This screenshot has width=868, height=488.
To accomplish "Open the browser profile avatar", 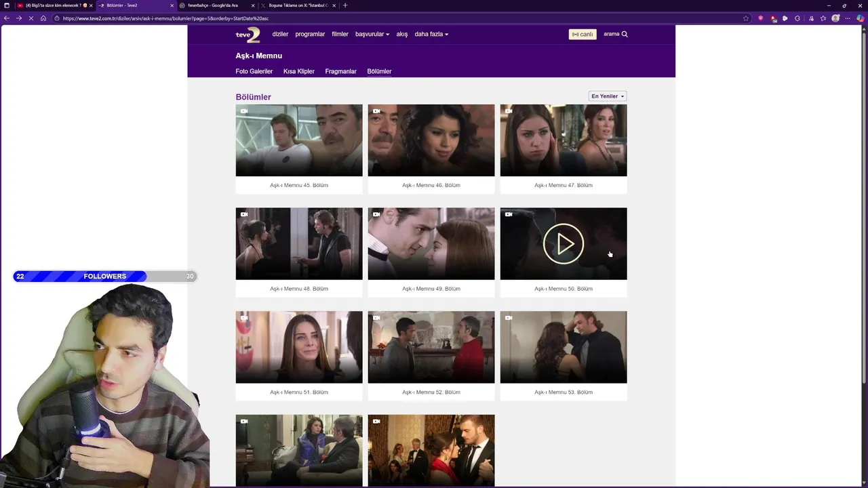I will 835,18.
